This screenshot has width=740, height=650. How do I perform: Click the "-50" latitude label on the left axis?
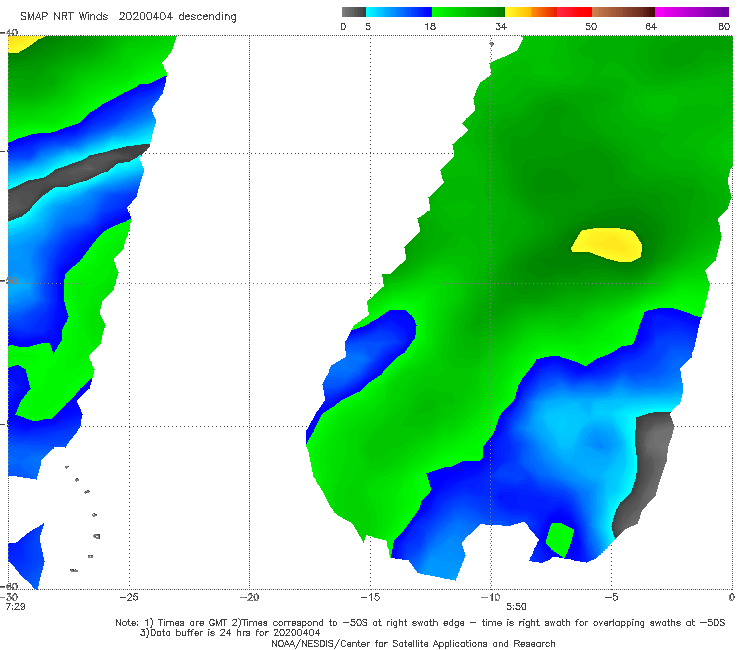[x=9, y=280]
